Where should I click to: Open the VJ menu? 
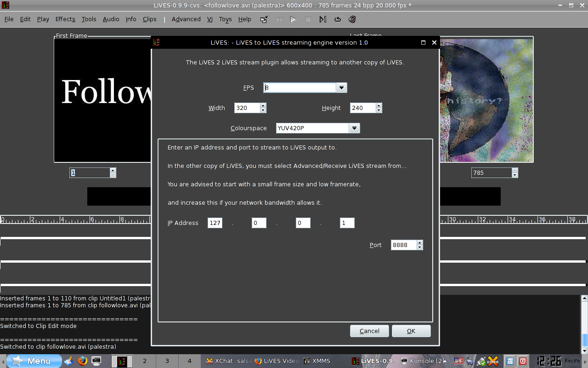tap(209, 19)
